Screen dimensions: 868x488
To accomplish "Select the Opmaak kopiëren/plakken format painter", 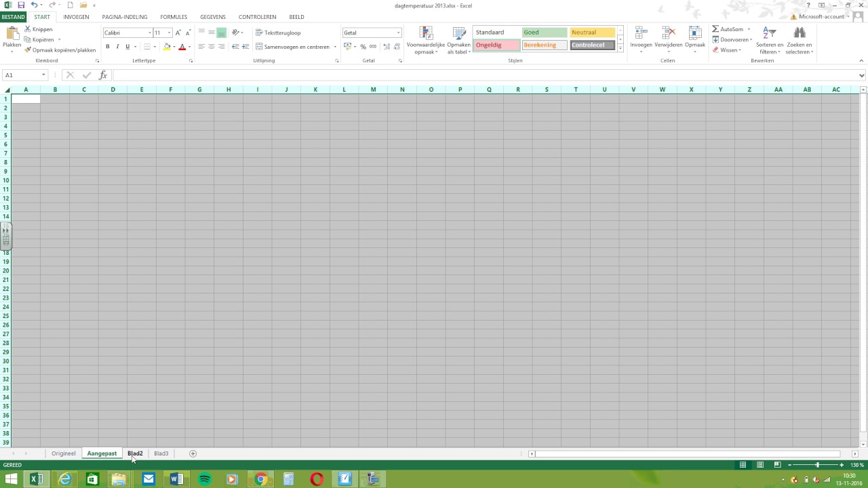I will pos(60,50).
